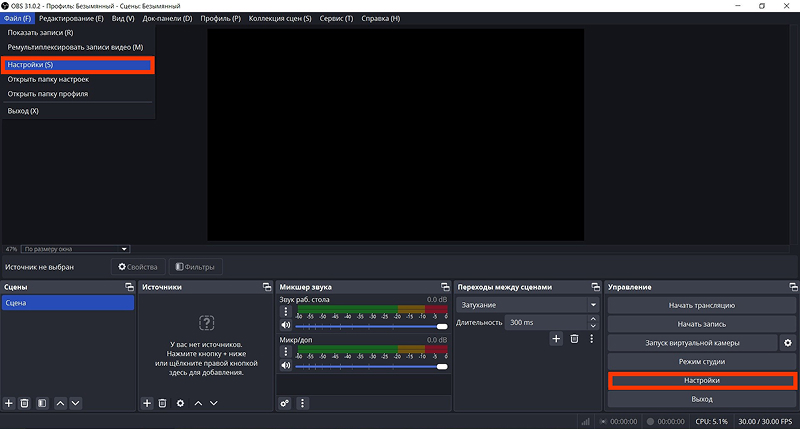Open options dots for Звук раб. стола
800x429 pixels.
coord(286,311)
